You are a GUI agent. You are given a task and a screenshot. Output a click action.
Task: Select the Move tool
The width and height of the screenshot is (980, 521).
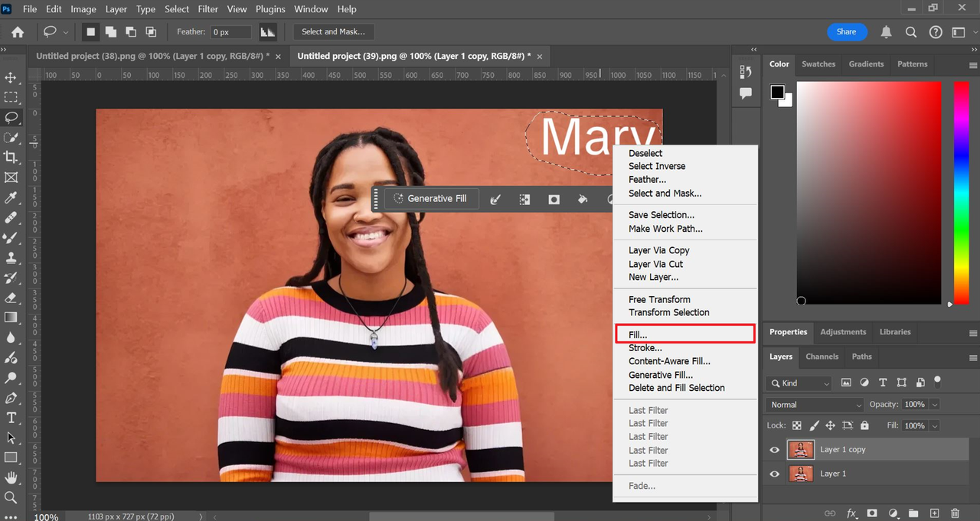[11, 77]
